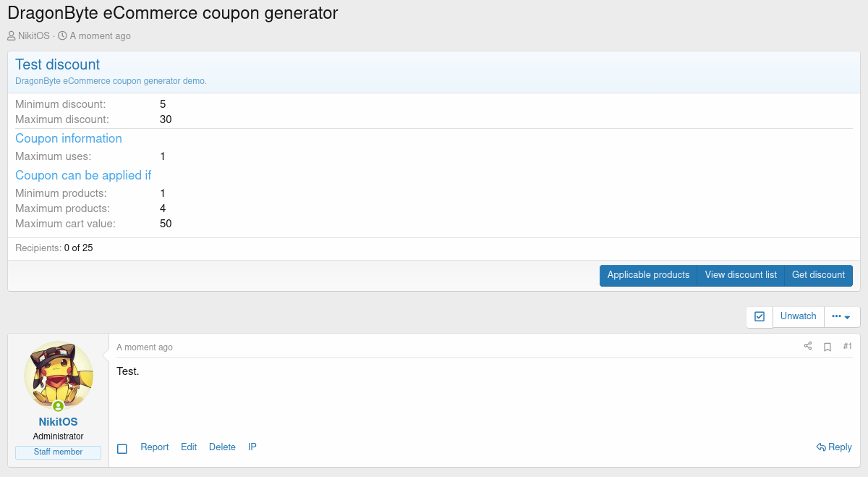Edit the Test post

tap(189, 447)
